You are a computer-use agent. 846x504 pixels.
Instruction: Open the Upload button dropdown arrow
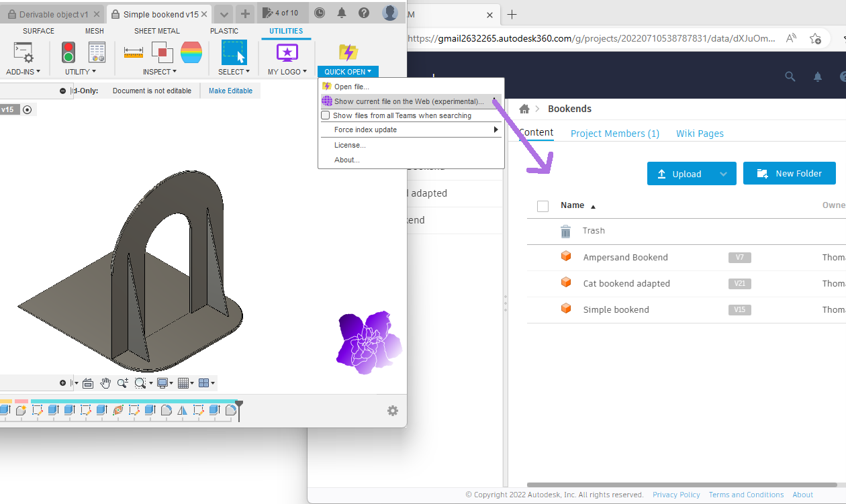point(723,174)
